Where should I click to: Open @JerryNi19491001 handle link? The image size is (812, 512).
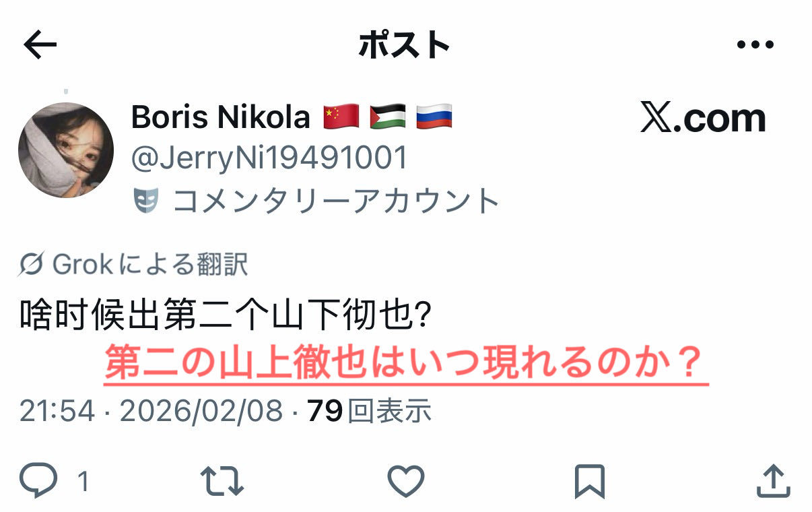[x=269, y=159]
